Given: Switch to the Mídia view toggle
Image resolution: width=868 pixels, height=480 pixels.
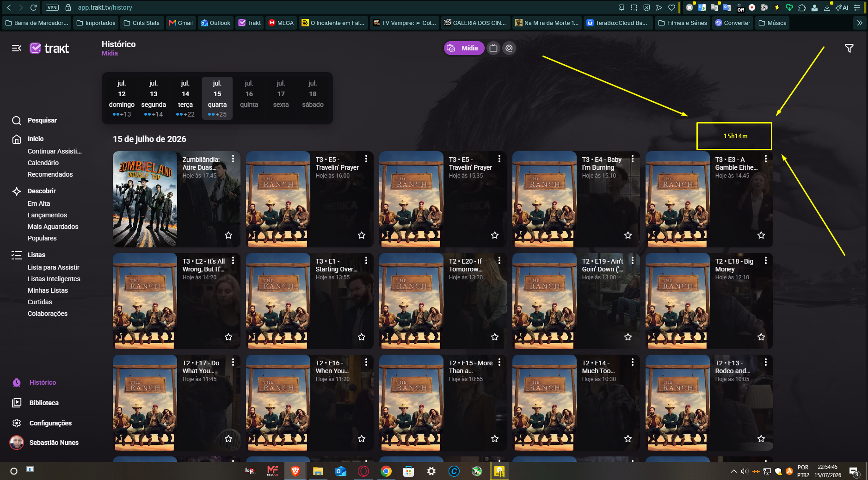Looking at the screenshot, I should pos(464,48).
